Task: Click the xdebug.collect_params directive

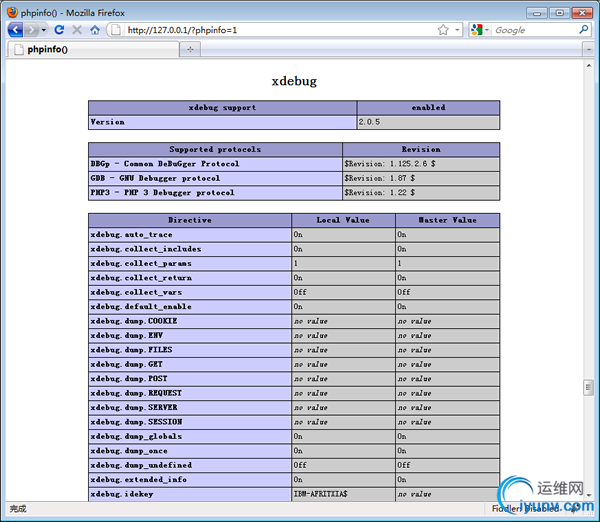Action: [x=190, y=263]
